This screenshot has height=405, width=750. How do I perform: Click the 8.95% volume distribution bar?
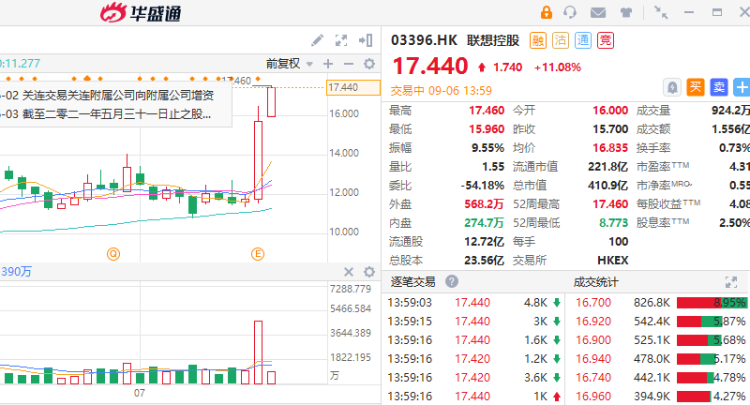[712, 303]
